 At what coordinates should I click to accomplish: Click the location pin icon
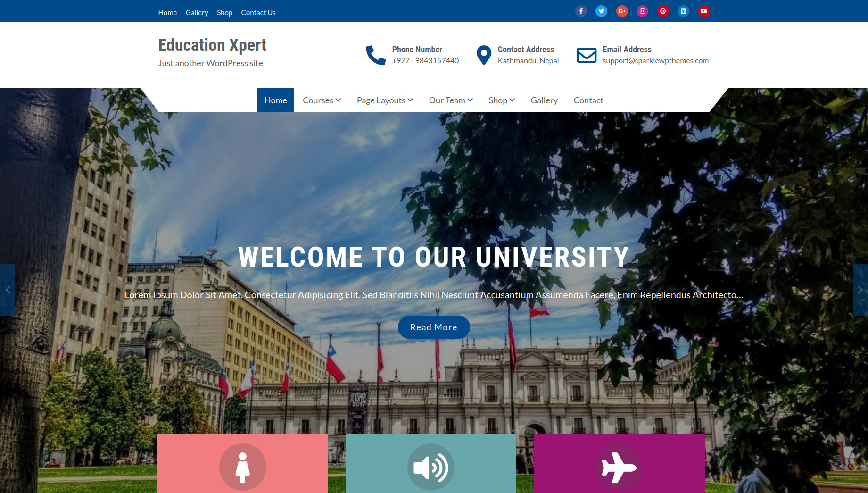(x=484, y=55)
